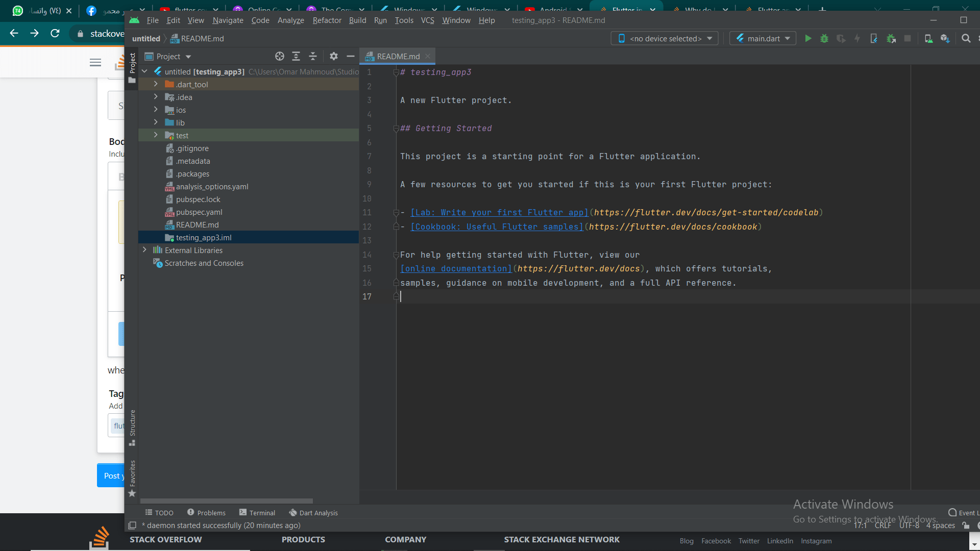Screen dimensions: 980x551
Task: Switch to the Terminal tab
Action: [257, 513]
